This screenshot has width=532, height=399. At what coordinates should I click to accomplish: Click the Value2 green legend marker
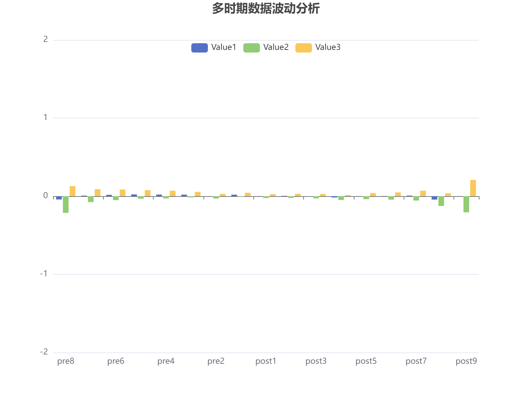(251, 47)
